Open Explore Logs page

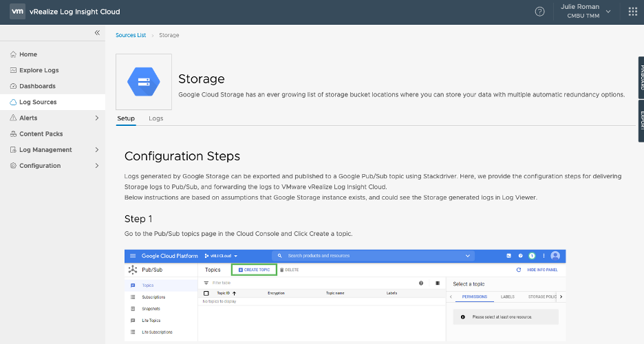[39, 70]
